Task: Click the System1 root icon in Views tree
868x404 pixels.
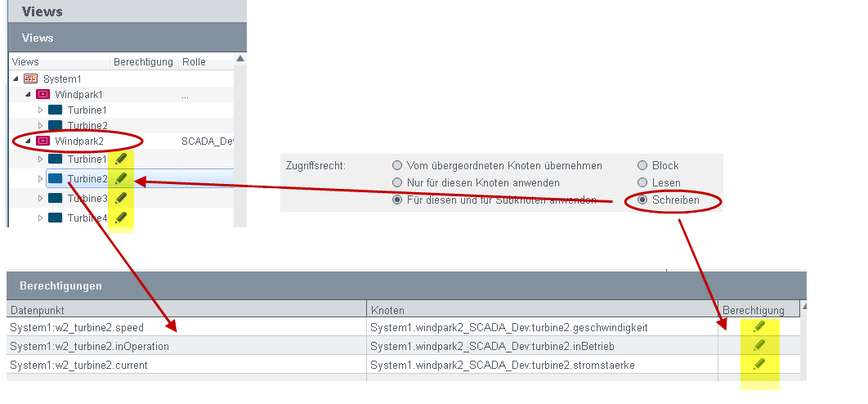Action: coord(30,79)
